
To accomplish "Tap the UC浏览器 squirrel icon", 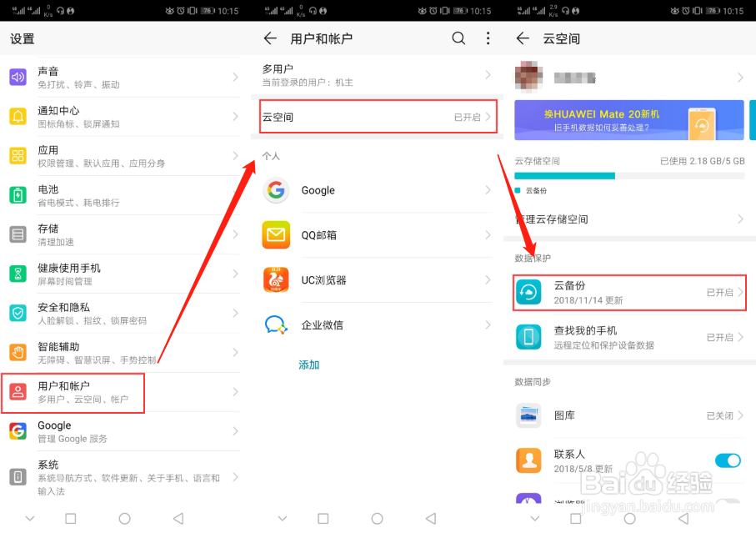I will pyautogui.click(x=276, y=279).
